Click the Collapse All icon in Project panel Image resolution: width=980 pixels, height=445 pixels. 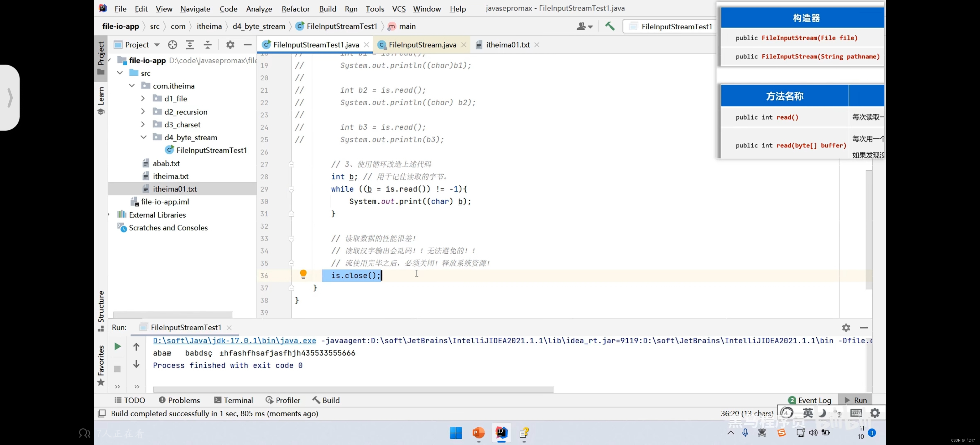click(207, 45)
